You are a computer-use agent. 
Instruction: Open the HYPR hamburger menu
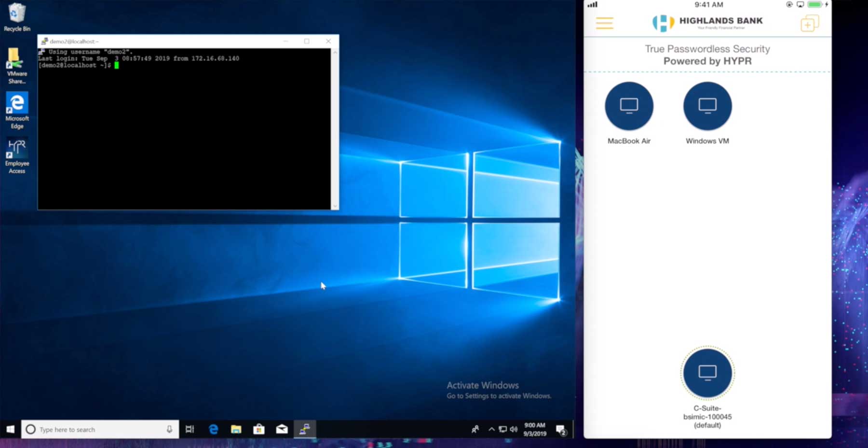[604, 23]
